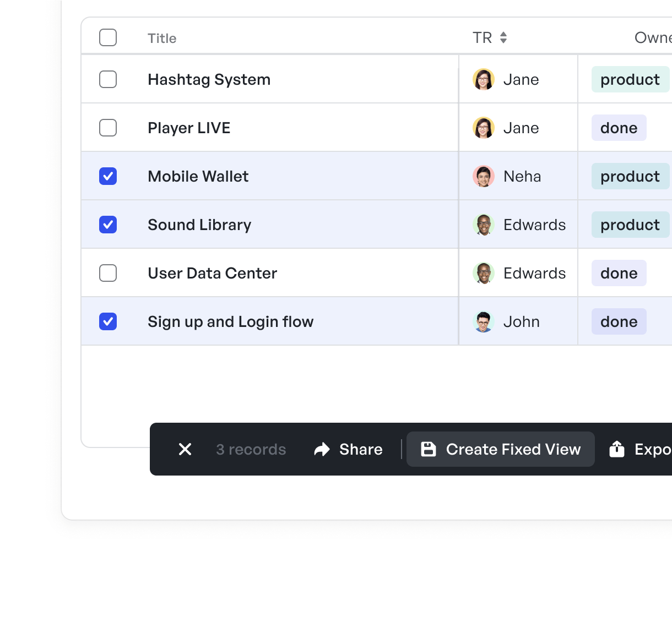The height and width of the screenshot is (617, 672).
Task: Click the done tag in Player LIVE row
Action: point(619,128)
